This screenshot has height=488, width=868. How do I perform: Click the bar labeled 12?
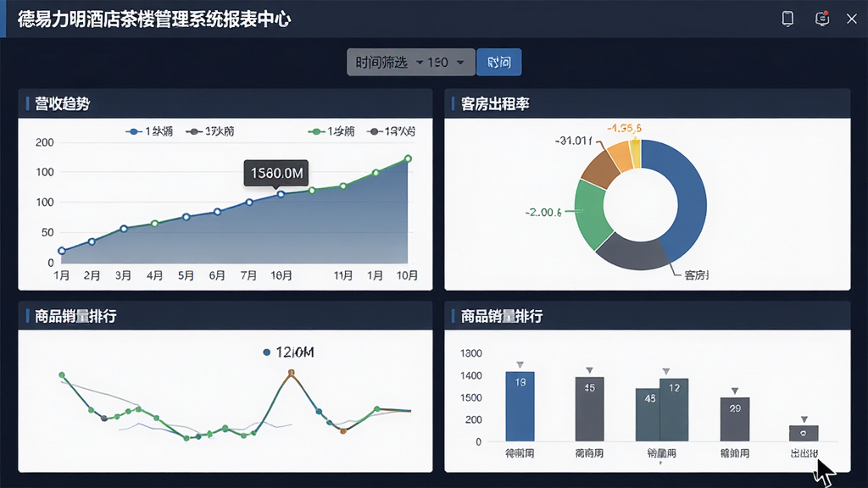point(674,410)
